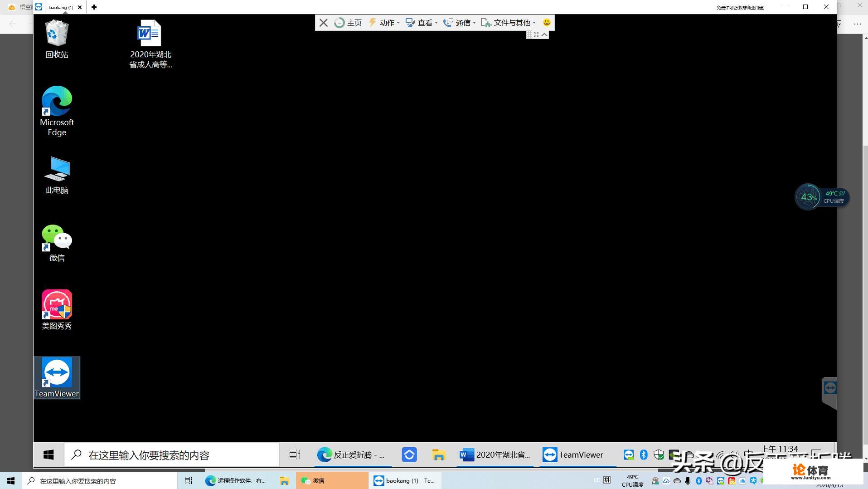Open 反正爱折腾 Edge window on remote taskbar

(353, 455)
